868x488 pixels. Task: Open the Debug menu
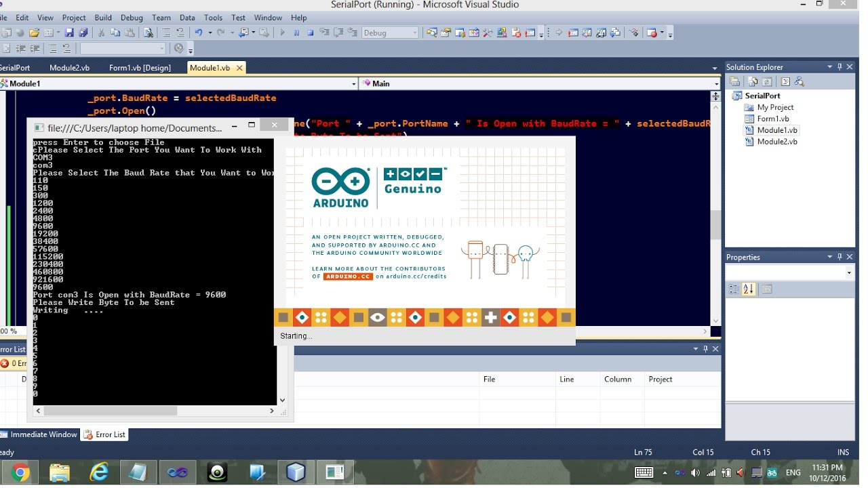132,18
